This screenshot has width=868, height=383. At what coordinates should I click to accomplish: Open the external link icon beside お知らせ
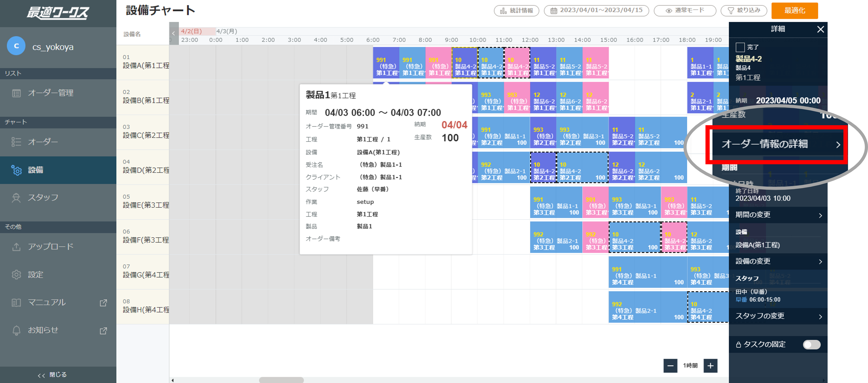[x=103, y=331]
